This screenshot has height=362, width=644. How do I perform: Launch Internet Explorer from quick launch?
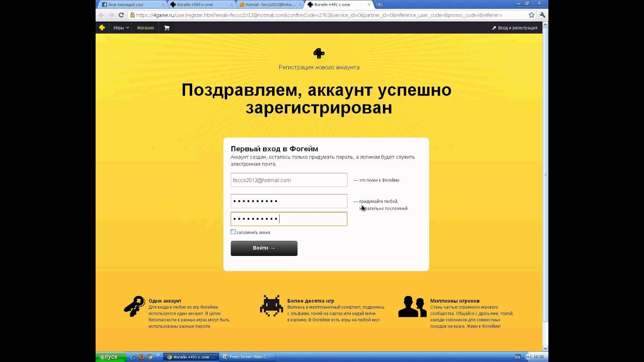[x=133, y=356]
